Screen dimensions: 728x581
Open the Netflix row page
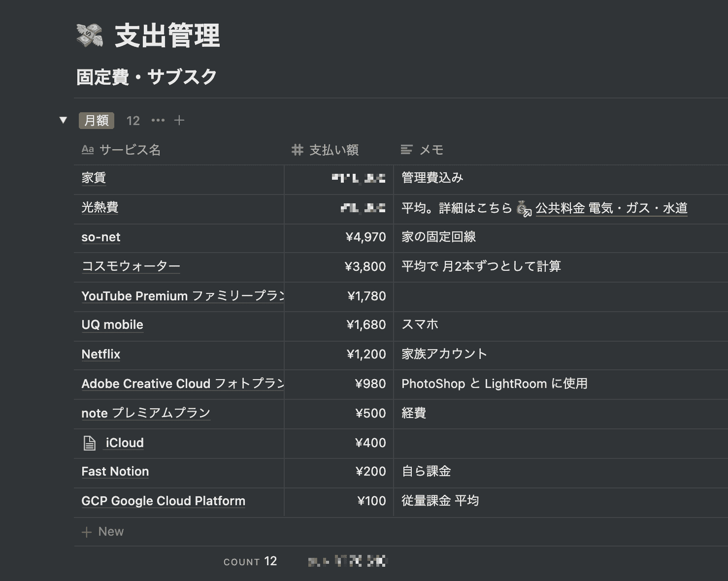point(101,354)
